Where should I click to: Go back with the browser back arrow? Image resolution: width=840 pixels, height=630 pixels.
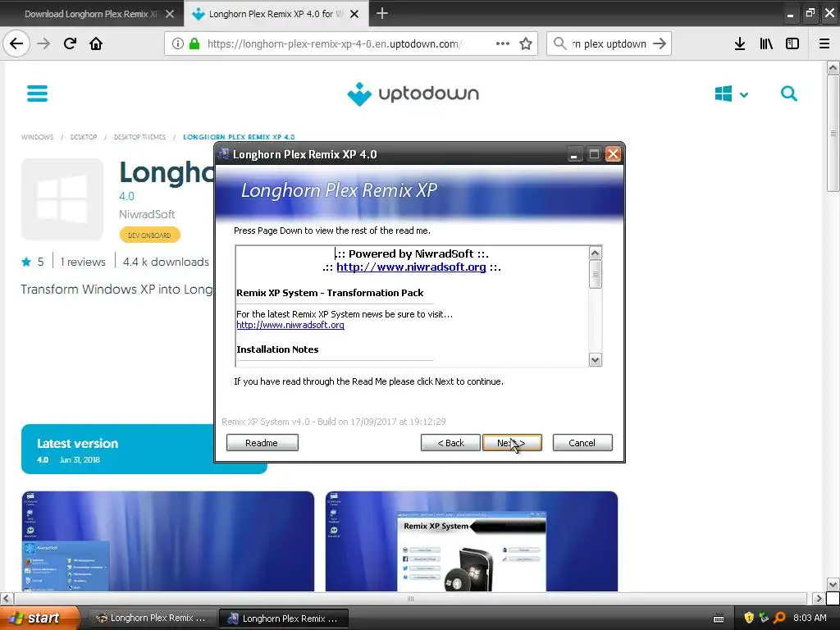tap(16, 43)
